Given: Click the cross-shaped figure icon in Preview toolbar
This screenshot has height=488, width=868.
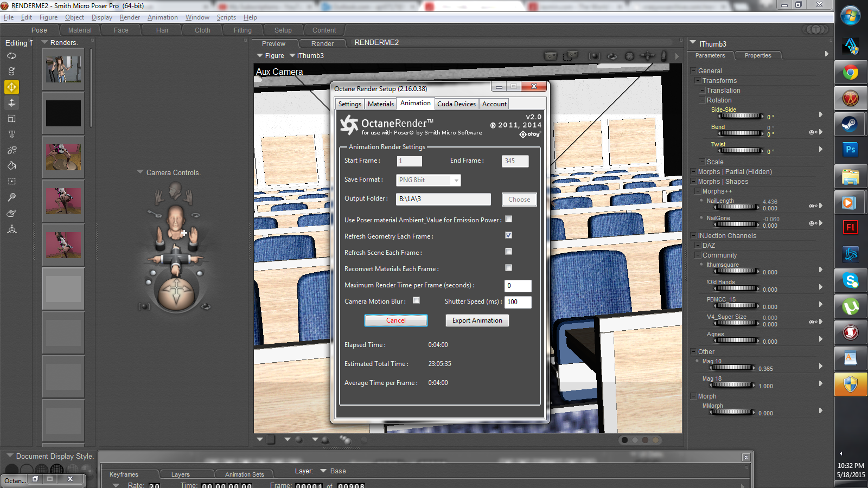Looking at the screenshot, I should click(647, 56).
